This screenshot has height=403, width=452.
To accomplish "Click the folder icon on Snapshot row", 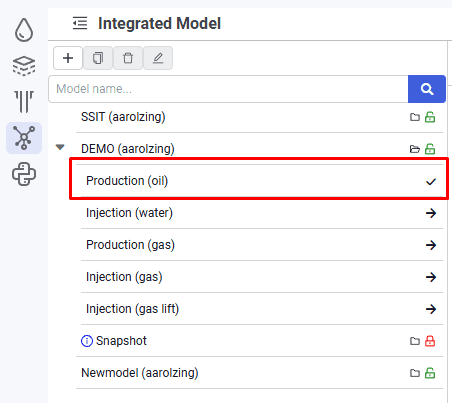I will (415, 341).
